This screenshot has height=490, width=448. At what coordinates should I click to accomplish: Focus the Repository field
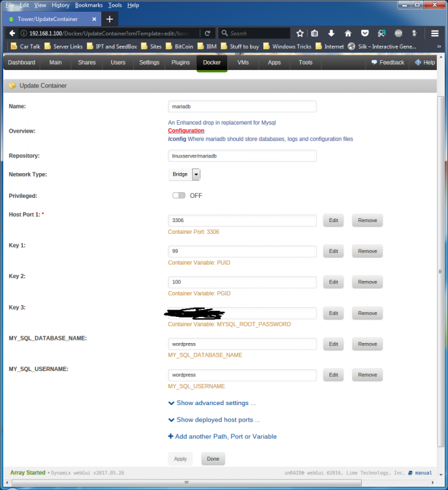pos(242,156)
